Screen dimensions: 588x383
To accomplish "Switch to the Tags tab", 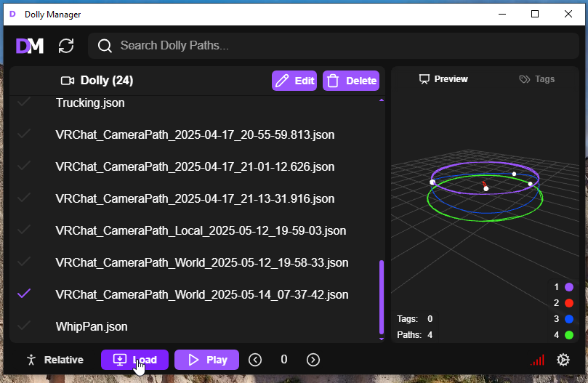I will tap(536, 79).
